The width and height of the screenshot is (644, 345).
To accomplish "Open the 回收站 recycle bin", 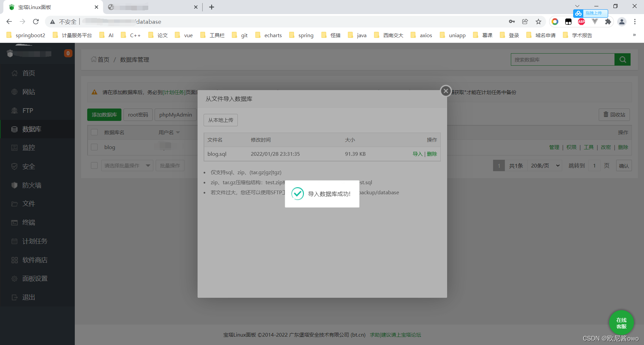I will tap(614, 115).
